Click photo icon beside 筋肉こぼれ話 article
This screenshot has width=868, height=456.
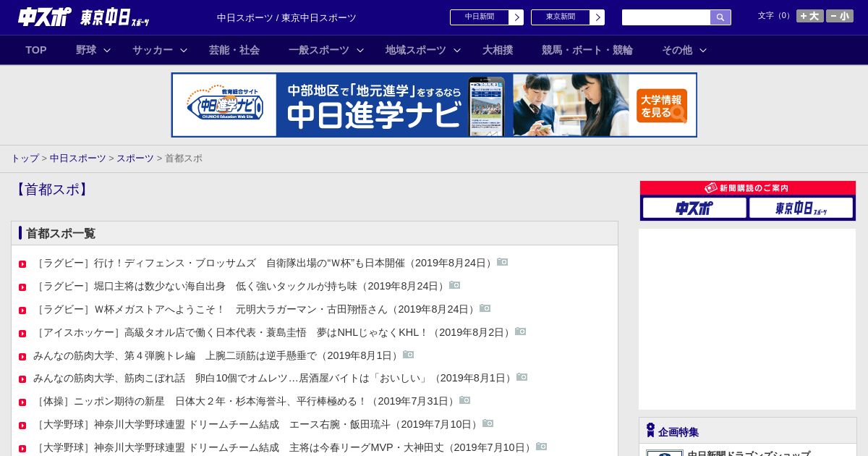[522, 377]
